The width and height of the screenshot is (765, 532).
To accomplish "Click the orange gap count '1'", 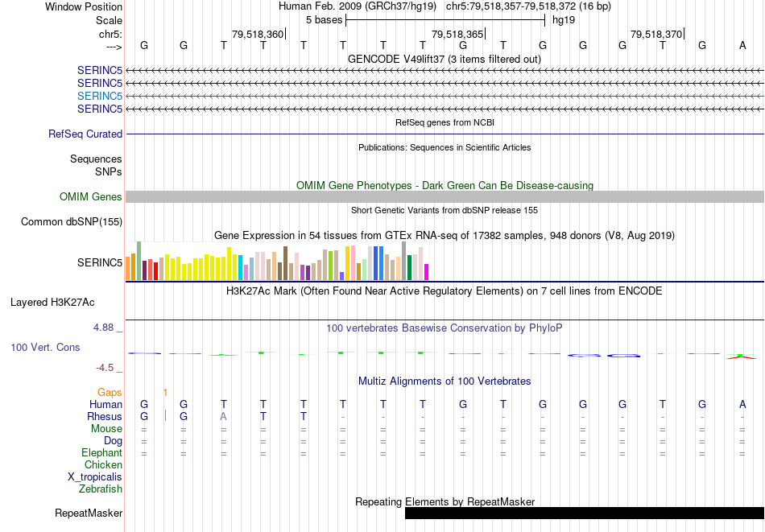I will click(x=165, y=393).
